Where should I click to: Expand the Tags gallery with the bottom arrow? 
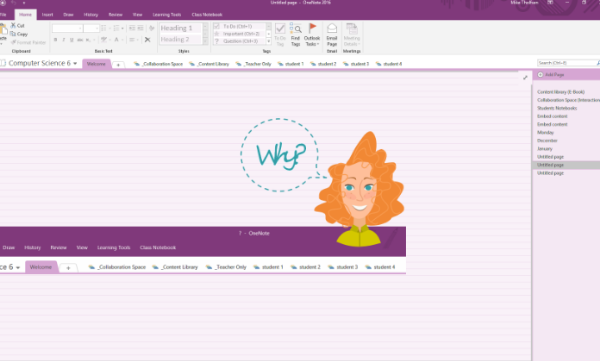tap(269, 41)
